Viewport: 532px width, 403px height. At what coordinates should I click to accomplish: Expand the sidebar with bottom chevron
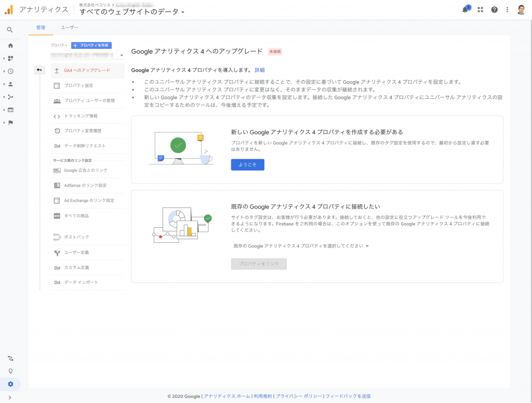[x=10, y=397]
